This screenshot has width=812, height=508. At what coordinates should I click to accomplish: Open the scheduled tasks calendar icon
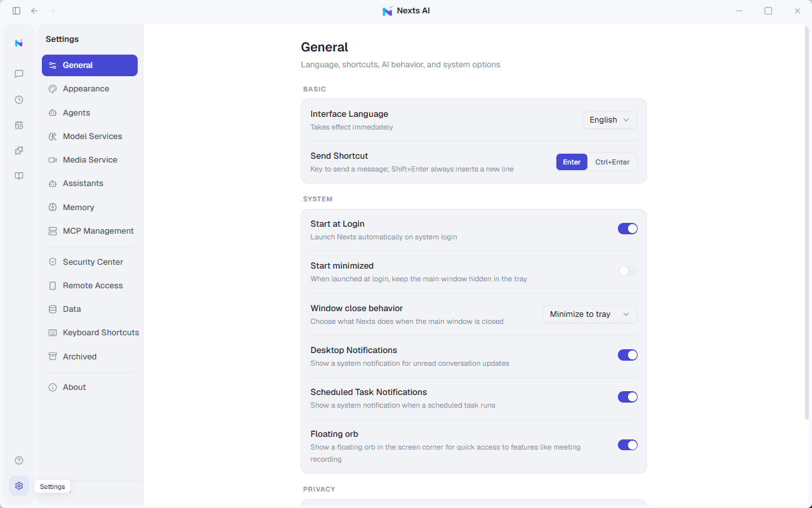click(x=19, y=125)
